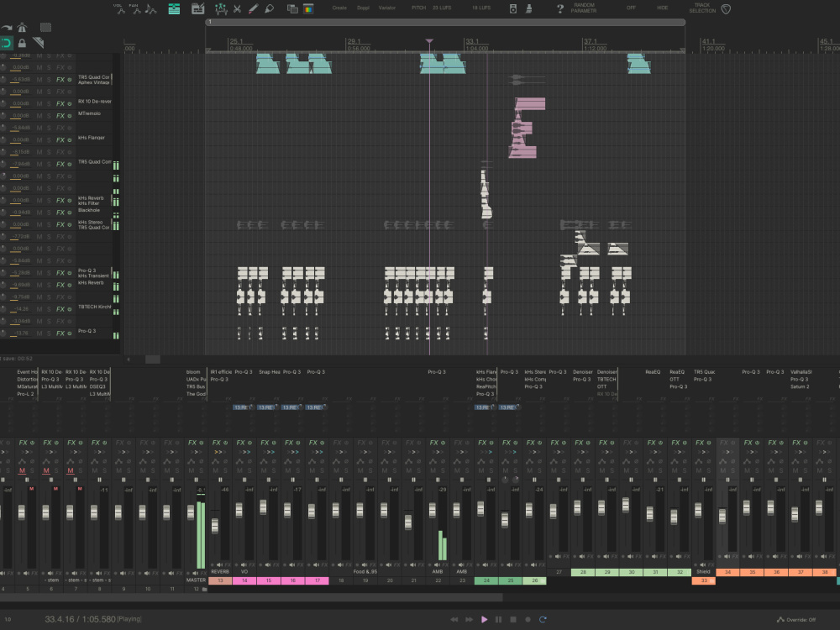Click the shield icon beside TRACK SELECTION

pos(726,8)
